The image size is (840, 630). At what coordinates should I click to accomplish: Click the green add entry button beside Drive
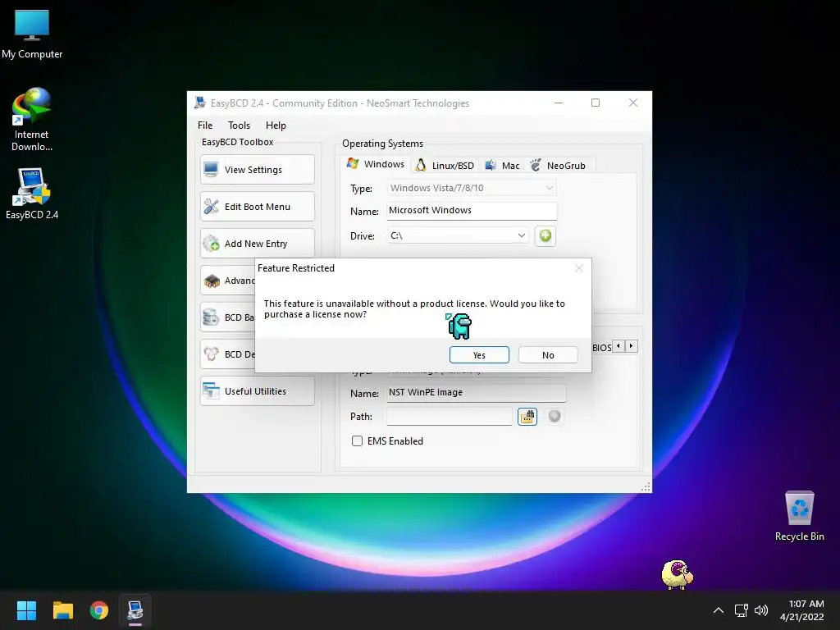pos(546,235)
